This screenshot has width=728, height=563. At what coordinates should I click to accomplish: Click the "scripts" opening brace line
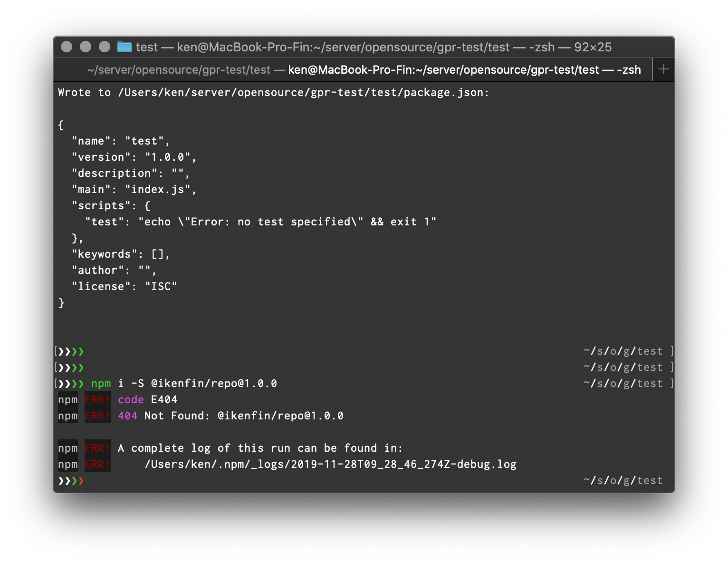tap(111, 206)
